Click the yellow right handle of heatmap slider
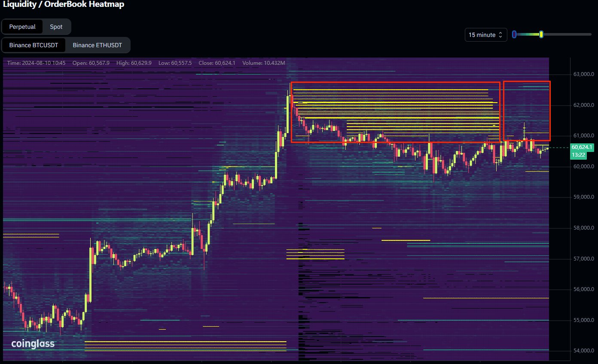 [541, 34]
